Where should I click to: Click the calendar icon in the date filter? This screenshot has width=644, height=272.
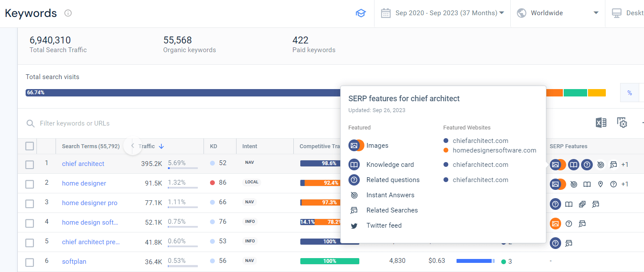tap(386, 13)
